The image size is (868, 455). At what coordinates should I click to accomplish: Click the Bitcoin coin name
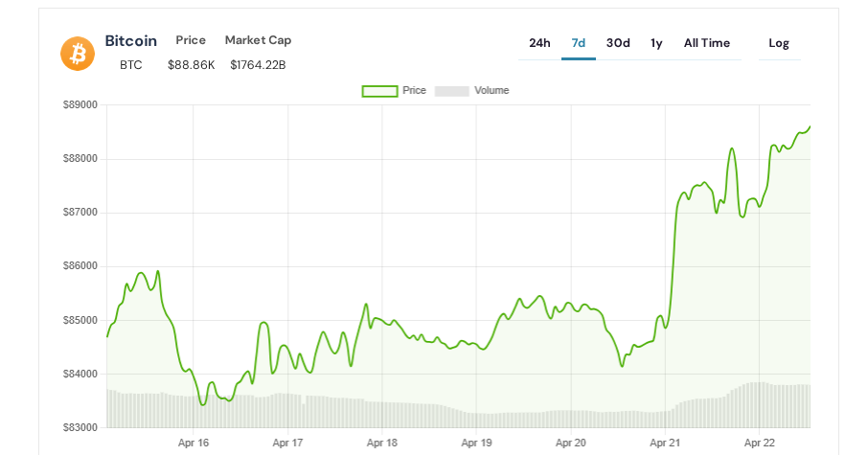point(131,41)
